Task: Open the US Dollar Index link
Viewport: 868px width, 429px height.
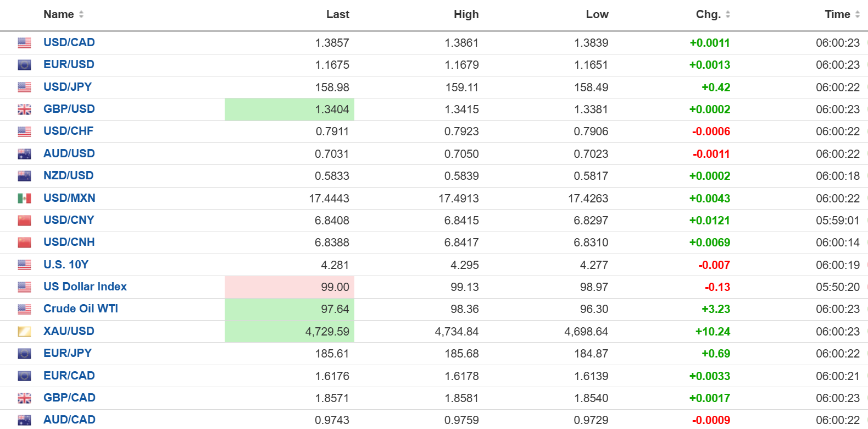Action: [x=85, y=287]
